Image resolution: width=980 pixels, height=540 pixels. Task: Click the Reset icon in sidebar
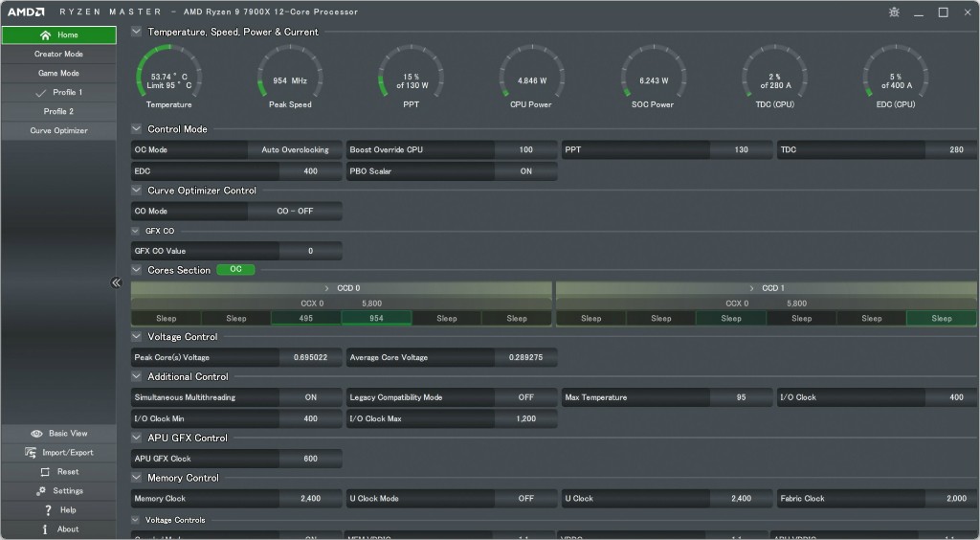[x=45, y=472]
